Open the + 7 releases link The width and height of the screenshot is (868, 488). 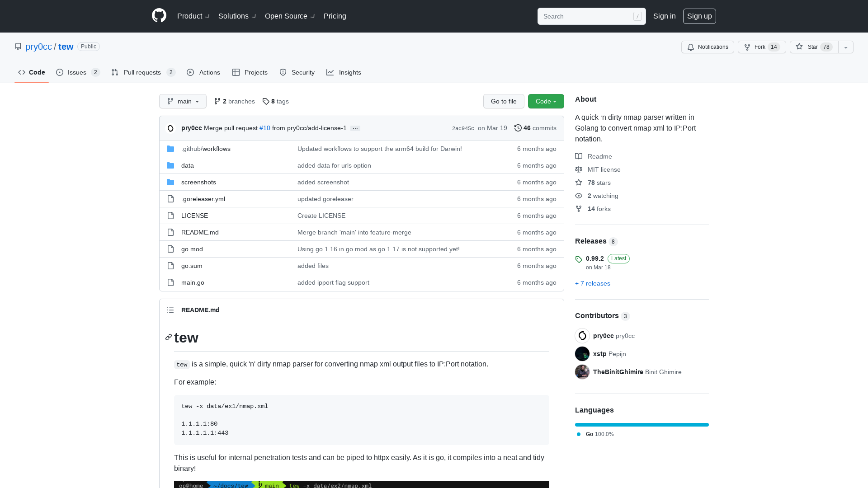coord(593,283)
